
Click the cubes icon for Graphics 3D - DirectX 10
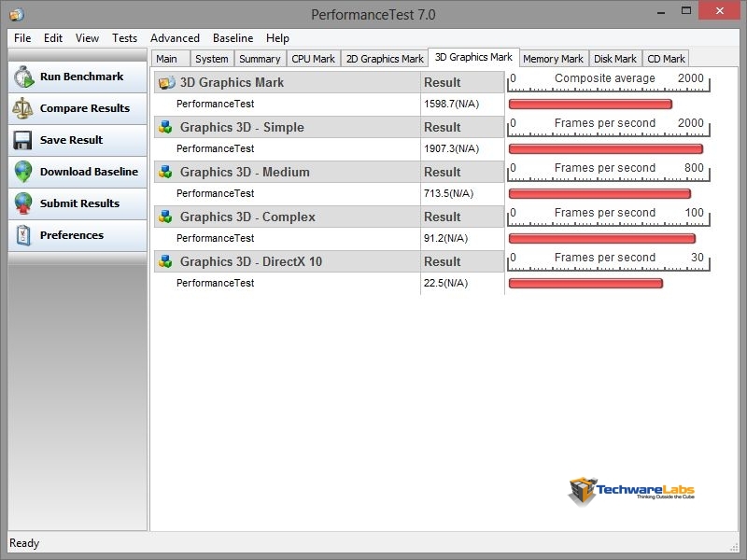tap(165, 261)
